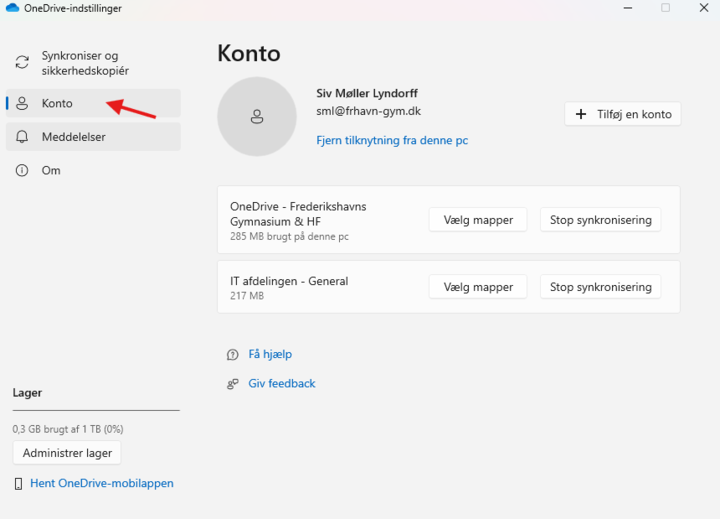
Task: Select Meddelelser in the sidebar
Action: [x=74, y=137]
